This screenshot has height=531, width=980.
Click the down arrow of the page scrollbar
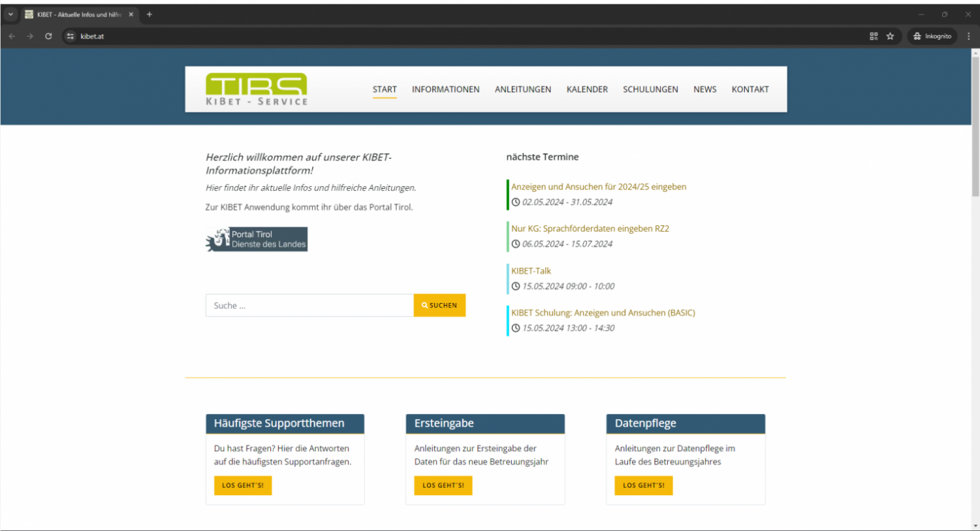[x=974, y=525]
